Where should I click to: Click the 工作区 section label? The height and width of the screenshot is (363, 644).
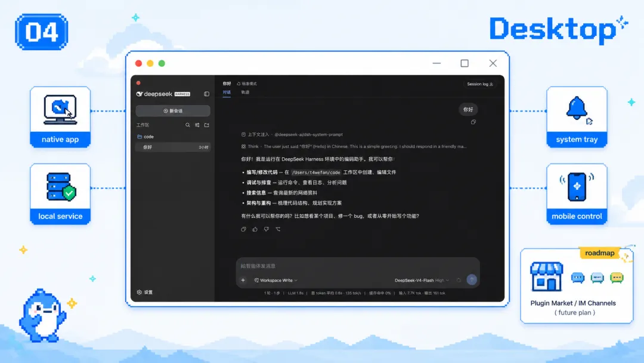[143, 125]
